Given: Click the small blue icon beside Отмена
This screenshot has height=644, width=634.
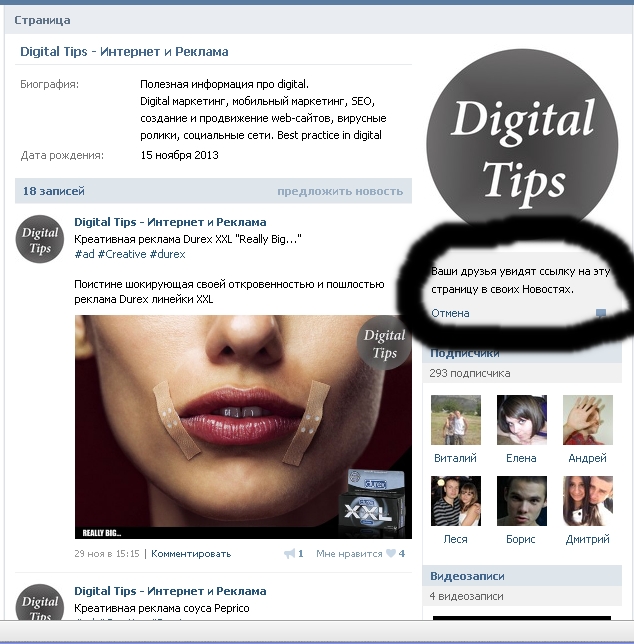Looking at the screenshot, I should [601, 313].
